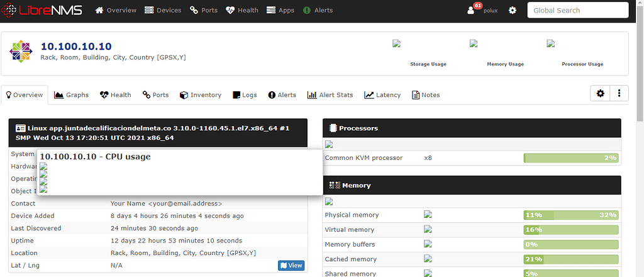Click the Processors overall graph image
Screen dimensions: 644x277
coord(328,144)
